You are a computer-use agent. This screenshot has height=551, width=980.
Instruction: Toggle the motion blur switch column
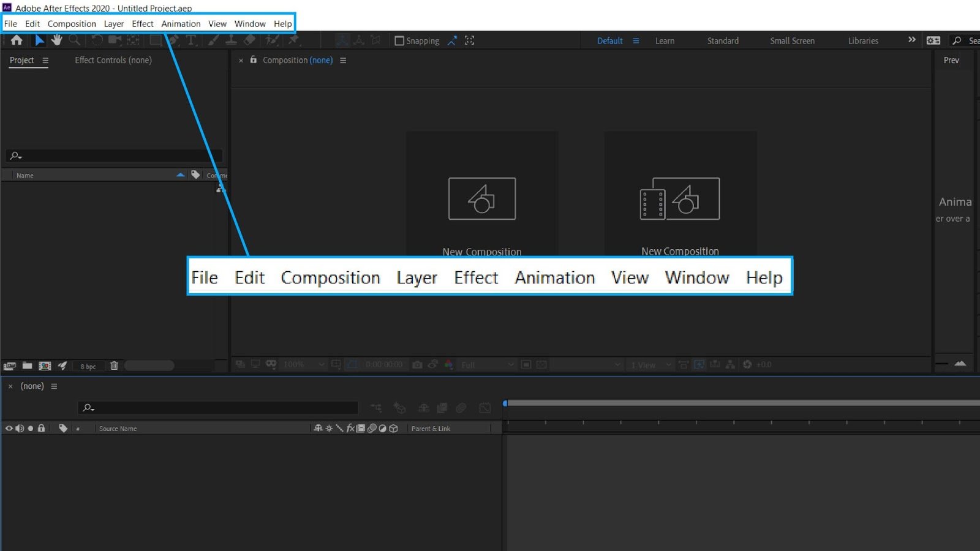pos(372,429)
